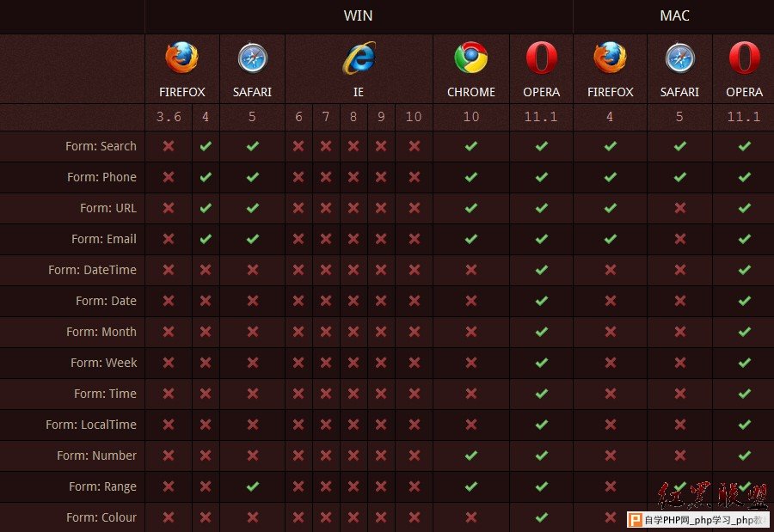Click Form: DateTime check under WIN Opera 11.1
774x532 pixels.
(x=542, y=270)
